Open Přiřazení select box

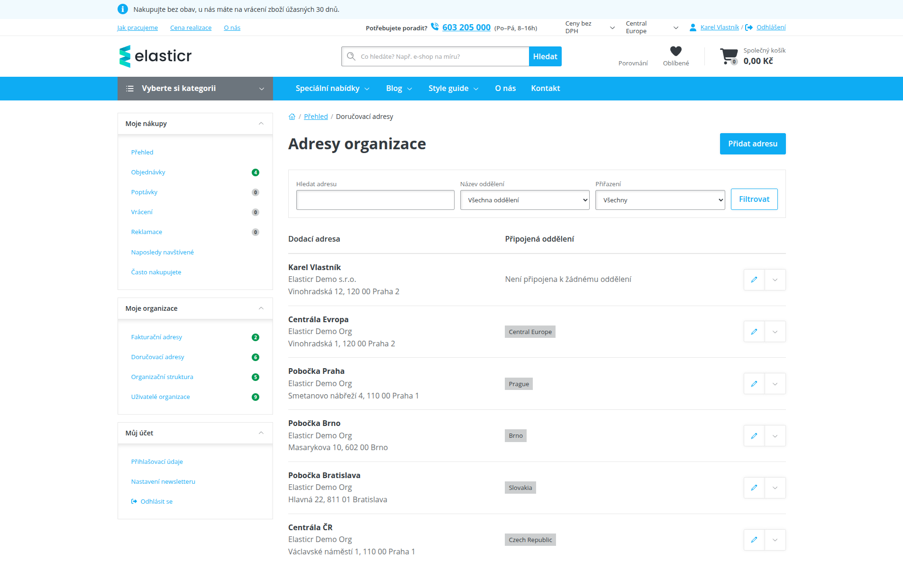coord(660,200)
